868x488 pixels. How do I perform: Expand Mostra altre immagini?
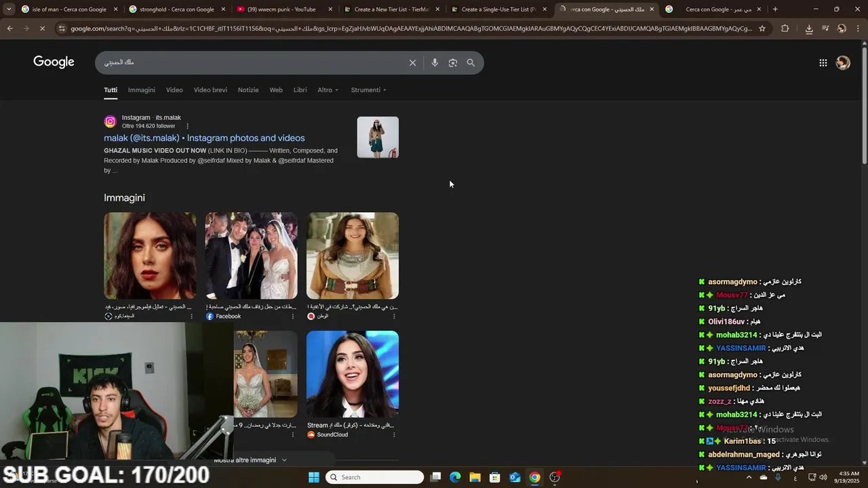[251, 460]
